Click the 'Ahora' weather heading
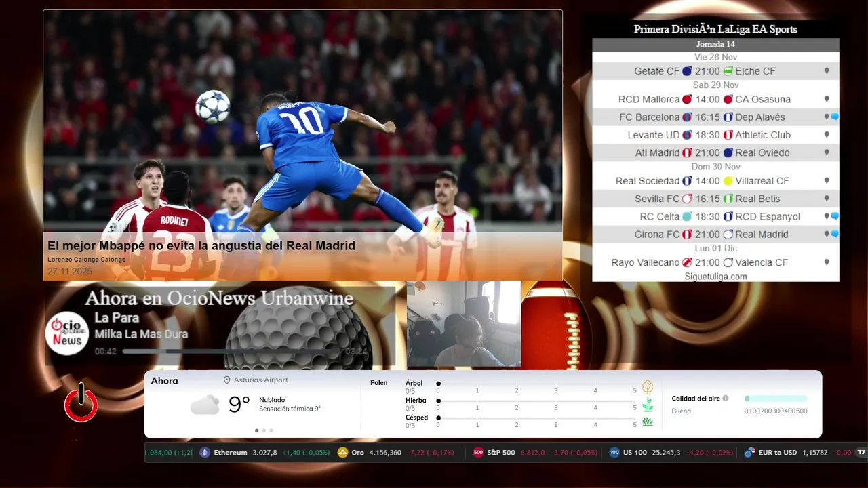Screen dimensions: 868x488 [x=164, y=381]
